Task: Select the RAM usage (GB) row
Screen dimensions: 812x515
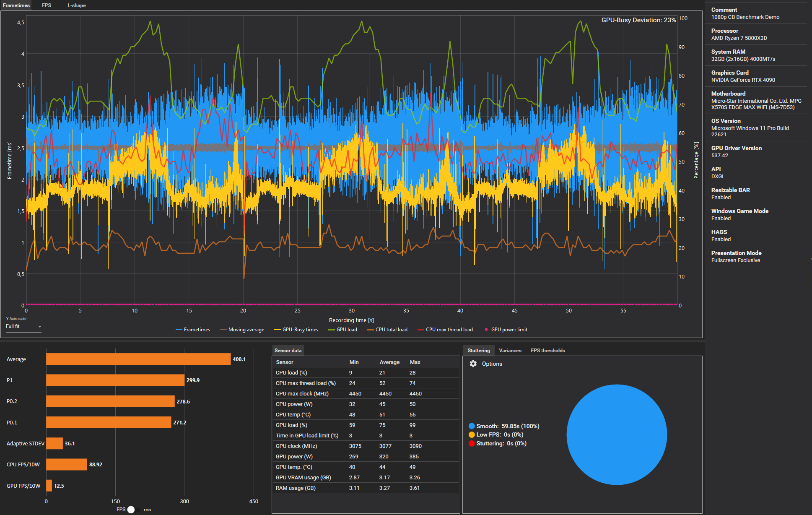Action: tap(366, 488)
